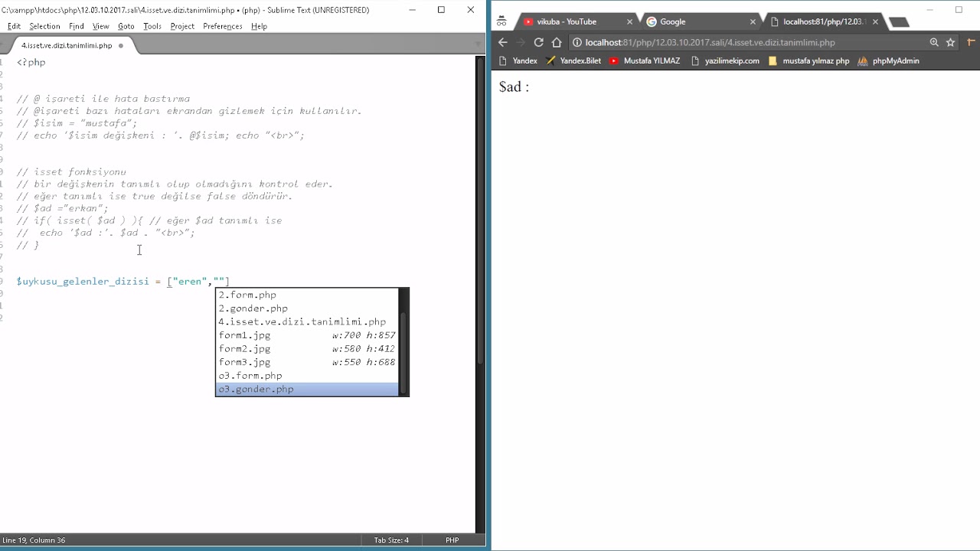Choose 2.form.php from autocomplete list
Viewport: 980px width, 551px height.
(306, 295)
